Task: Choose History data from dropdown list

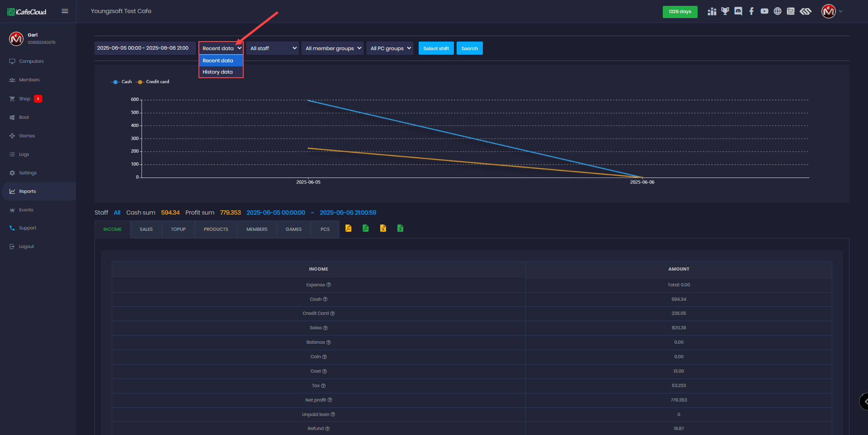Action: click(x=218, y=72)
